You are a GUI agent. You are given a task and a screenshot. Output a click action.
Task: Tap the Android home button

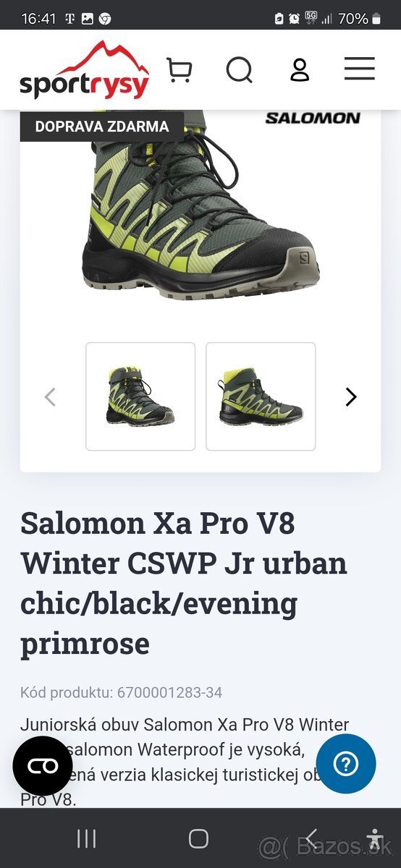coord(198,839)
